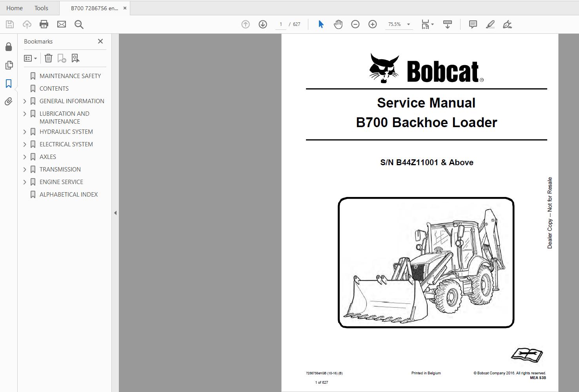579x392 pixels.
Task: Select the highlight text pen tool
Action: [490, 24]
